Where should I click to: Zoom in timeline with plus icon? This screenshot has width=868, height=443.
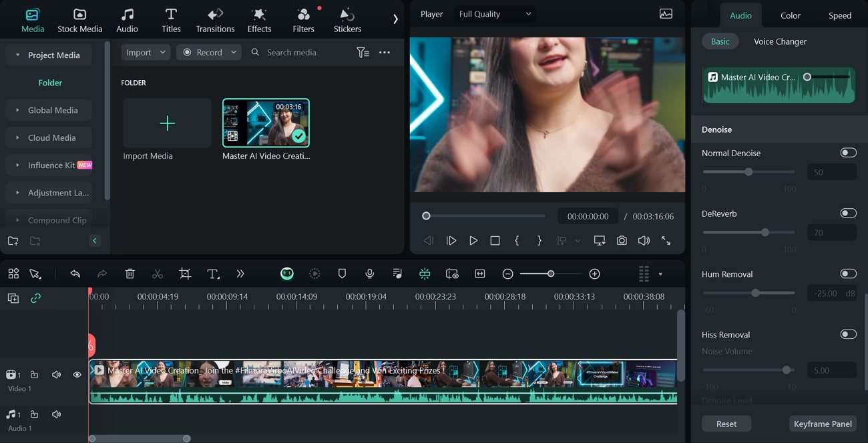coord(595,274)
